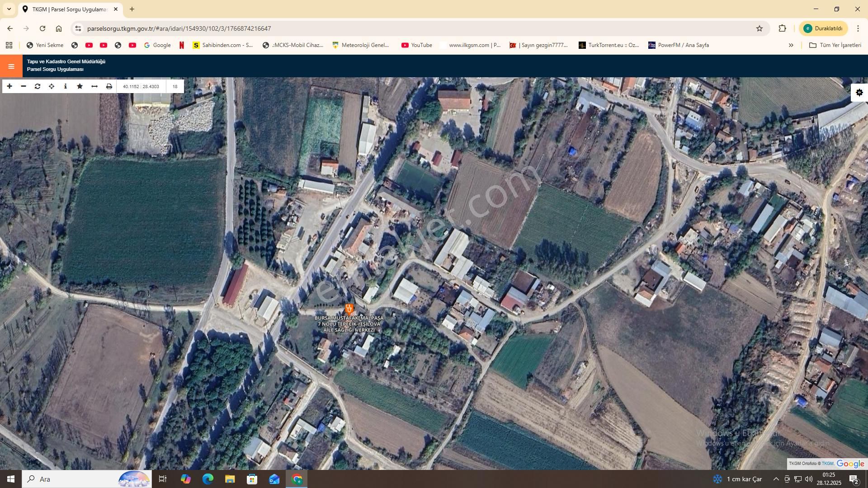Open map layer settings gear

click(x=859, y=93)
